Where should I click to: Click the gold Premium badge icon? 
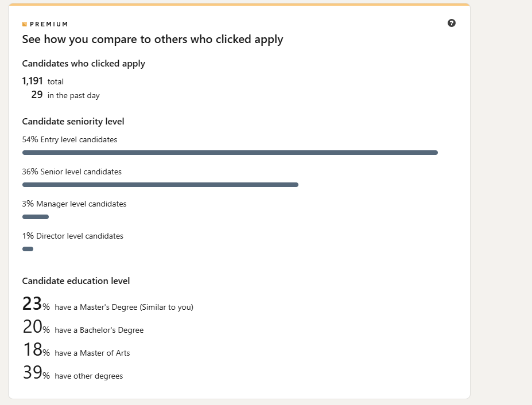point(25,24)
